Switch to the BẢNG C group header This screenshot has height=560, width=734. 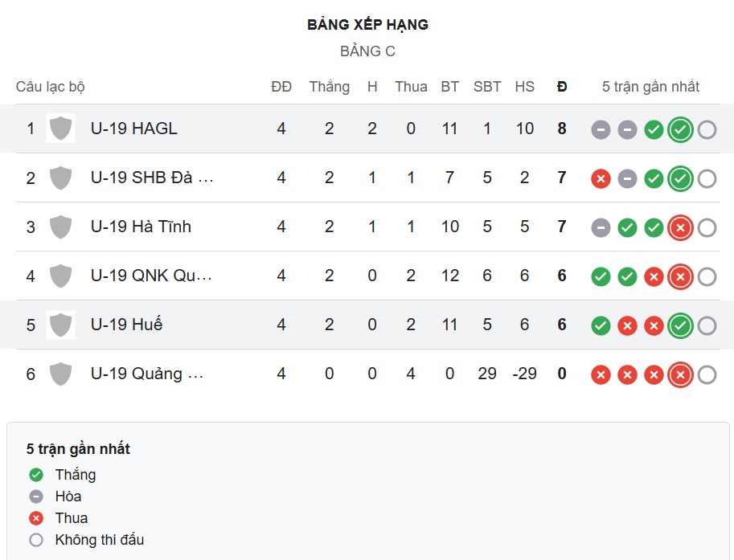tap(367, 51)
